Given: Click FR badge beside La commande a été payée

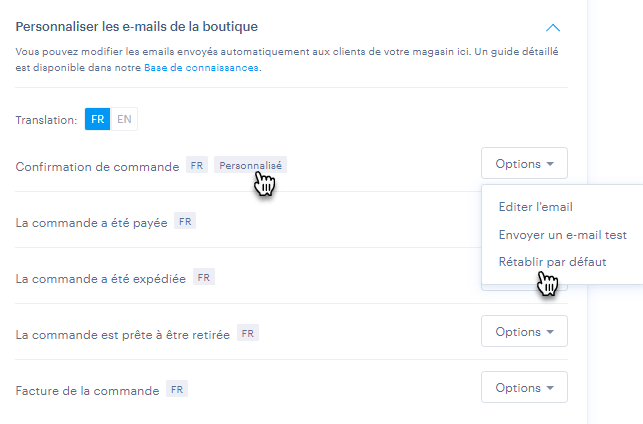Looking at the screenshot, I should pyautogui.click(x=185, y=221).
